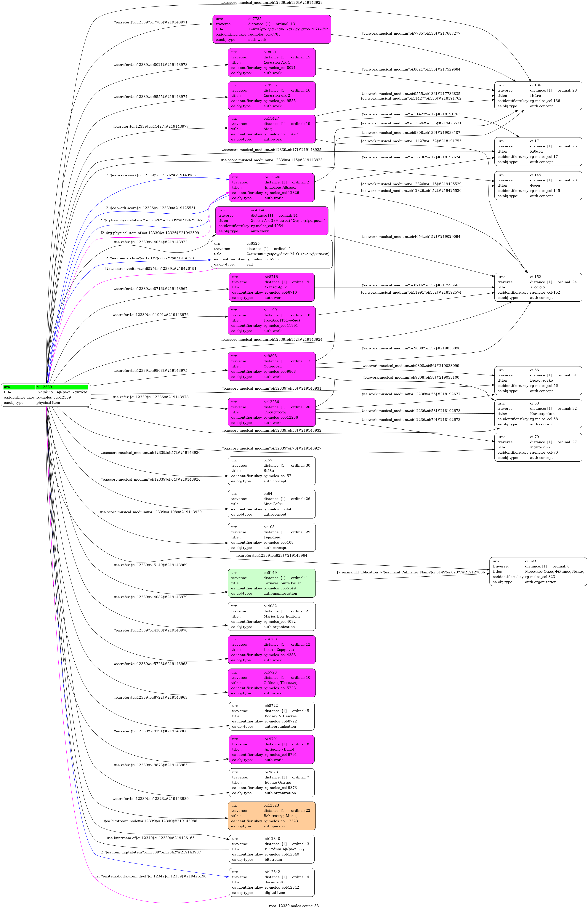Select the Κιθάρα node oi:17

tap(538, 151)
